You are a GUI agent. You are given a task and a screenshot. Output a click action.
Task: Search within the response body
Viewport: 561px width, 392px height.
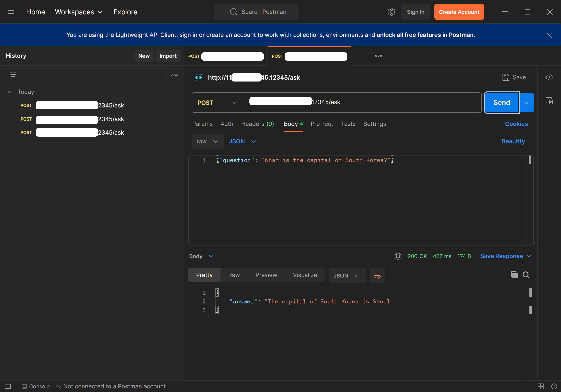pyautogui.click(x=526, y=275)
